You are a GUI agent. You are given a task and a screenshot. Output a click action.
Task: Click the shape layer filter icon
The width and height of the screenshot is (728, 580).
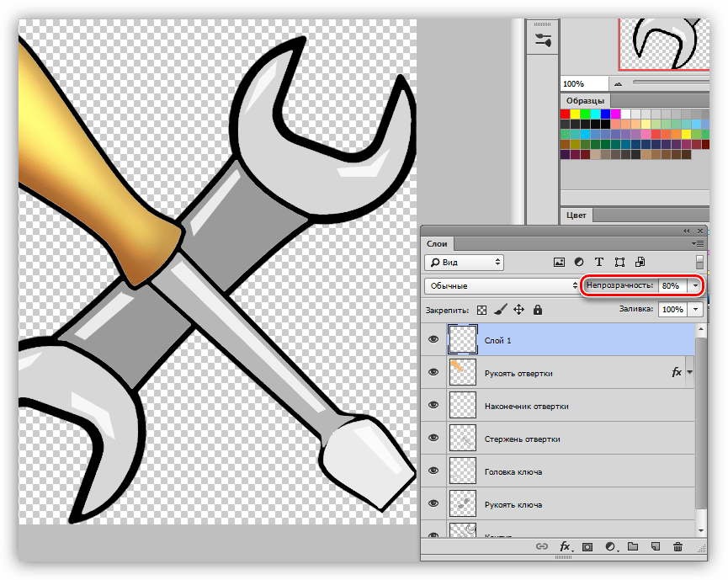[x=619, y=263]
